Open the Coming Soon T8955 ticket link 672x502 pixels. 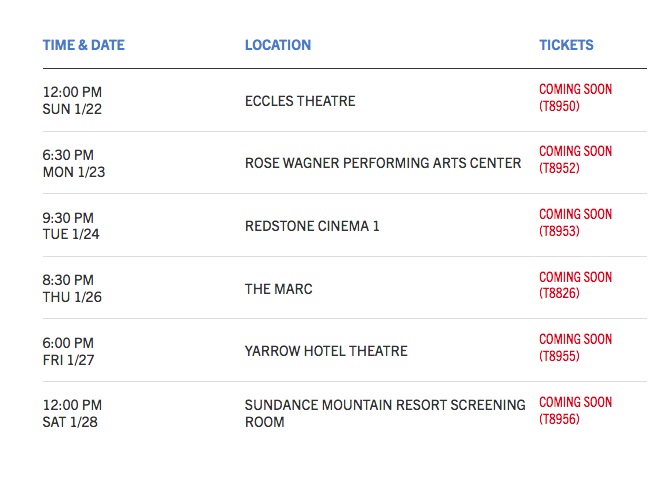575,348
